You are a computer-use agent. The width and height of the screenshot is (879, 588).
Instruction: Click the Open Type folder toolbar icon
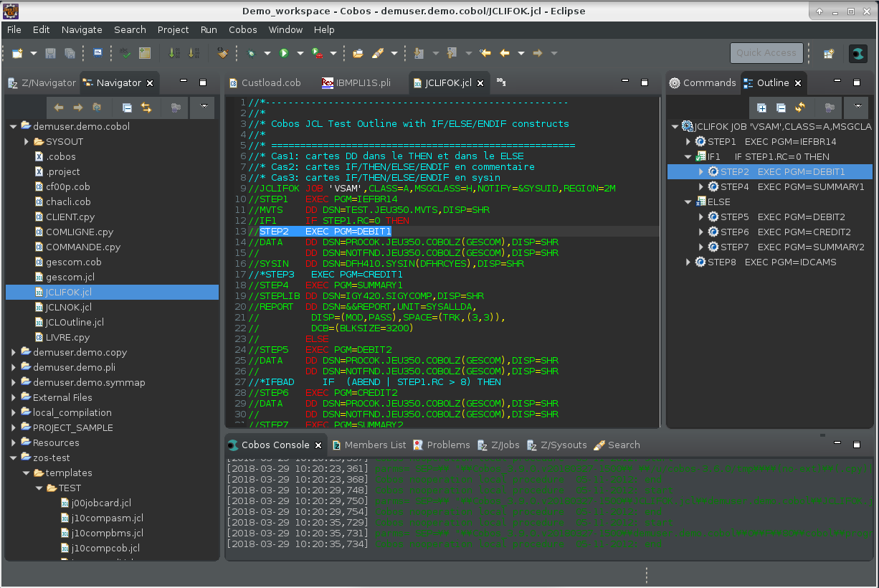pyautogui.click(x=358, y=53)
